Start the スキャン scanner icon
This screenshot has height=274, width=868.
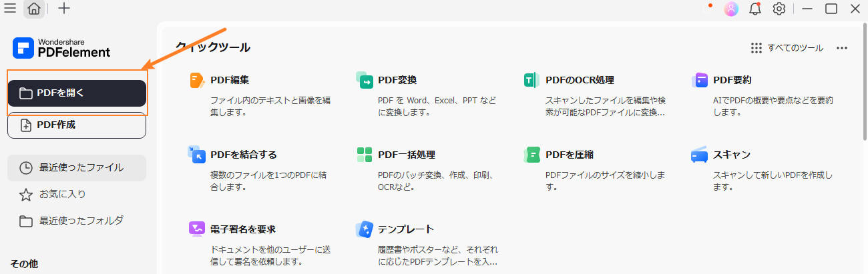700,155
